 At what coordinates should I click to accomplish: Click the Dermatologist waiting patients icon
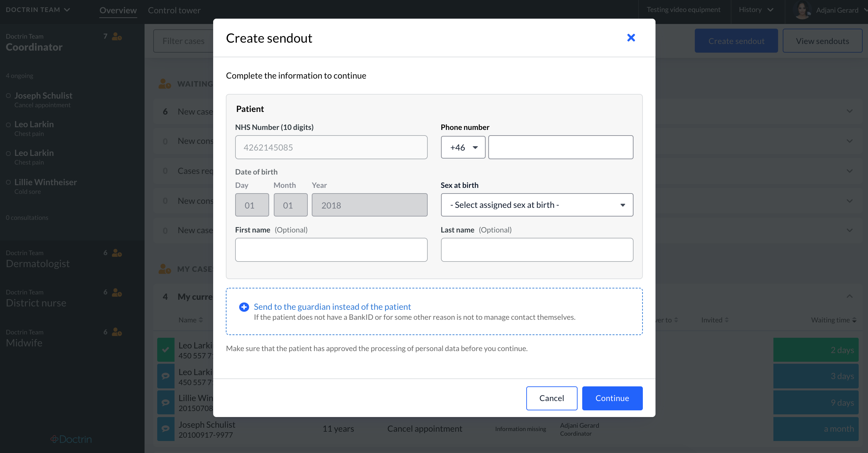click(x=117, y=253)
